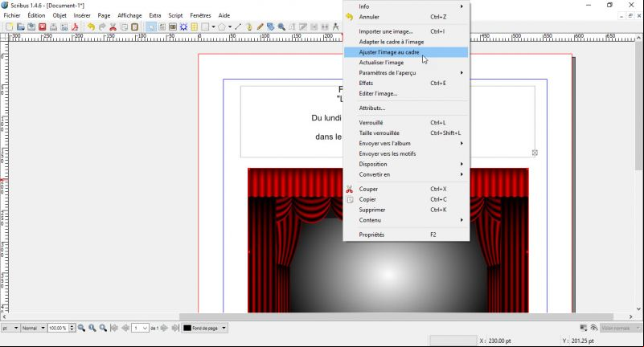Viewport: 644px width, 347px height.
Task: Activate the Rotate item tool
Action: click(271, 27)
